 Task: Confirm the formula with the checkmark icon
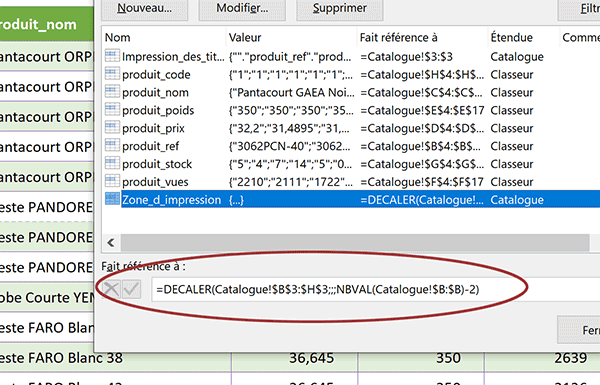click(131, 289)
